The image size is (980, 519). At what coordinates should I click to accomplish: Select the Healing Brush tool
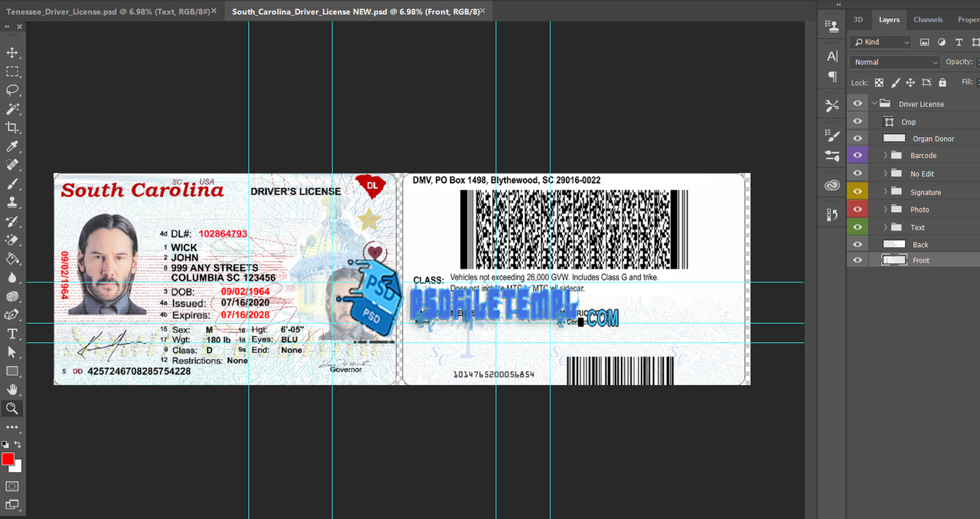tap(12, 165)
